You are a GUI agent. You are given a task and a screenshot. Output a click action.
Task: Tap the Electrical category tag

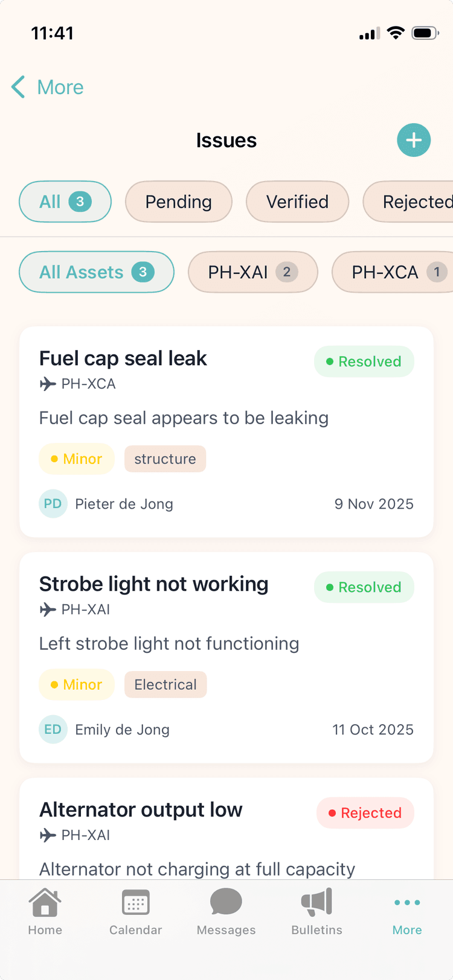click(x=165, y=685)
